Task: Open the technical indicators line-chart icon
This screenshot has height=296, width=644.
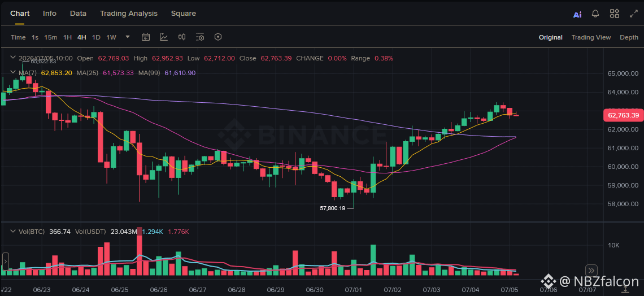Action: pos(163,37)
